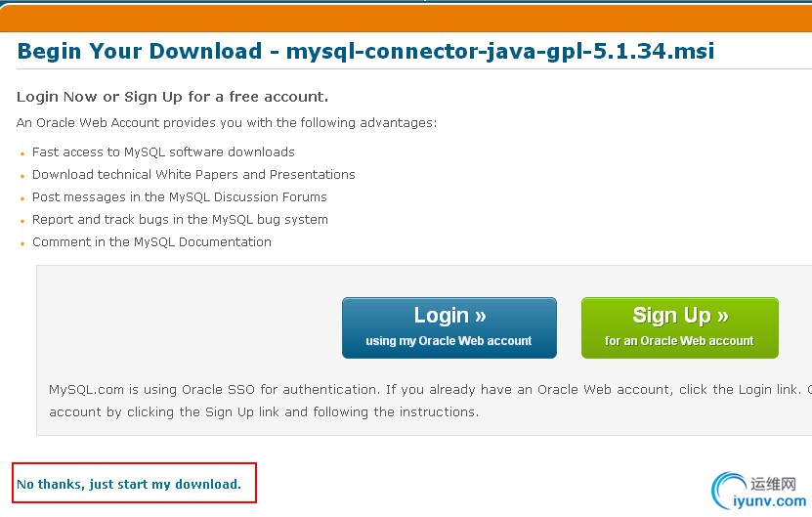The width and height of the screenshot is (812, 517).
Task: Click bullet dot before Fast access line
Action: pos(22,153)
